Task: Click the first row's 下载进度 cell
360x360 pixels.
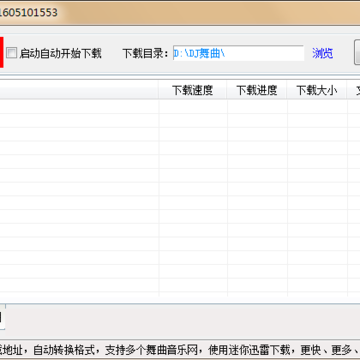Action: (257, 107)
